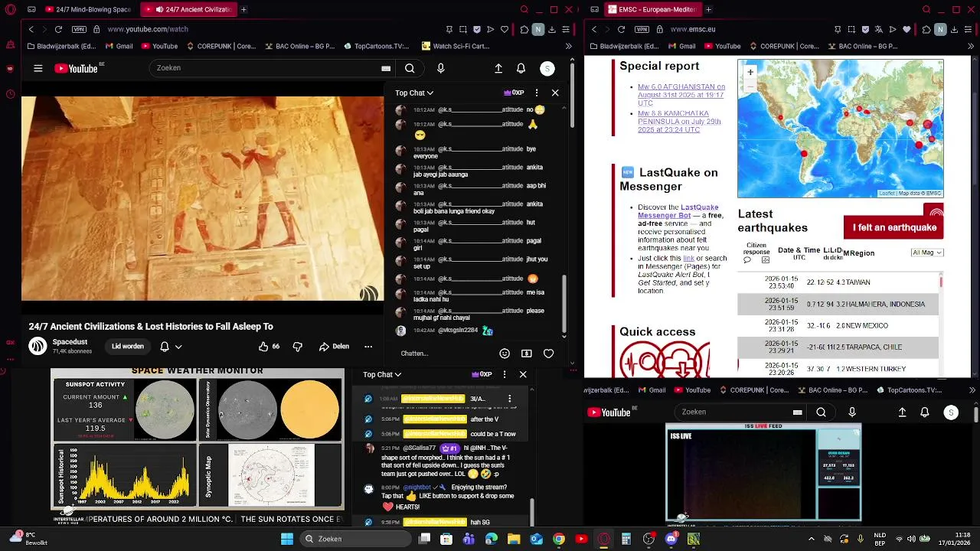Open Windows Start button on taskbar
Screen dimensions: 980x551
286,539
